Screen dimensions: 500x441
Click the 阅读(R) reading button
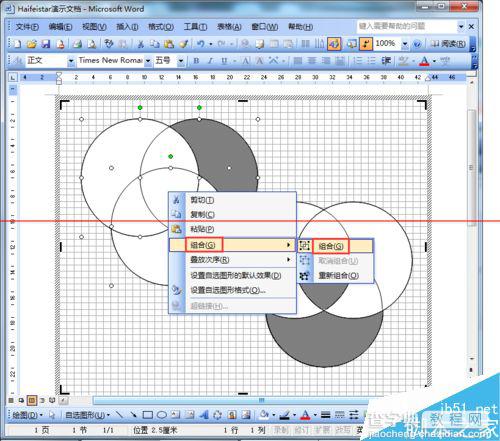click(x=448, y=44)
